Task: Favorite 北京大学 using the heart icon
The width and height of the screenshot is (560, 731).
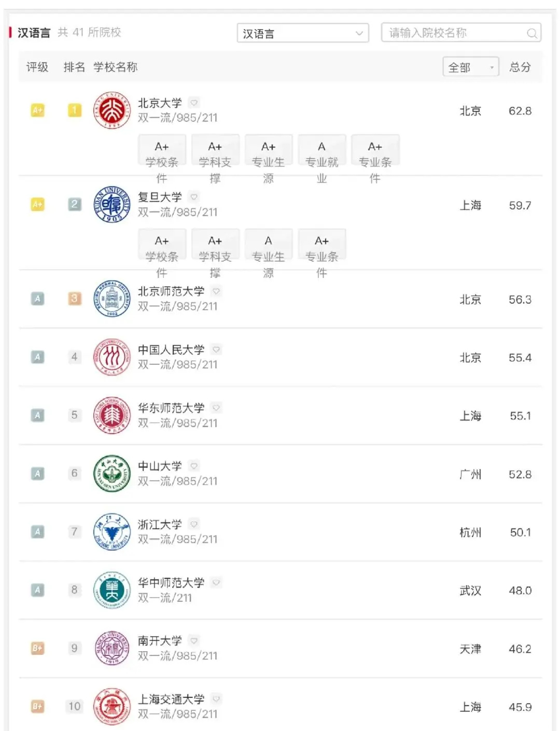Action: click(x=194, y=103)
